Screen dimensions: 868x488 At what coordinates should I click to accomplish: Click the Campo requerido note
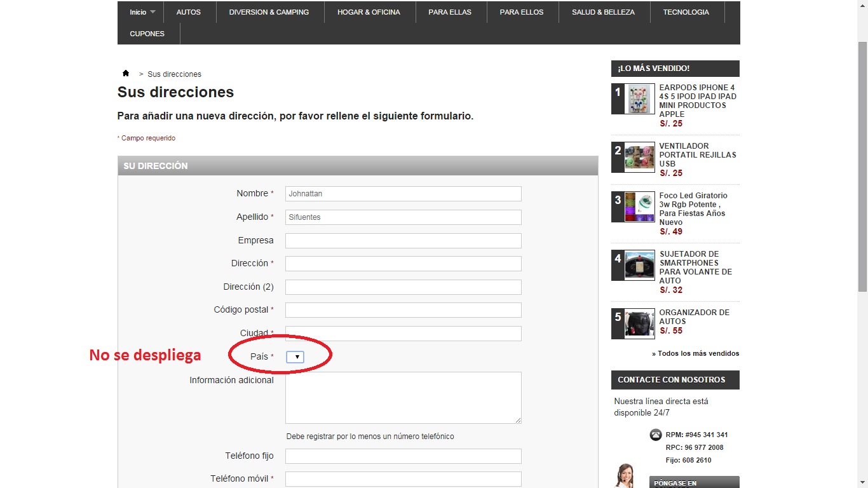click(147, 138)
